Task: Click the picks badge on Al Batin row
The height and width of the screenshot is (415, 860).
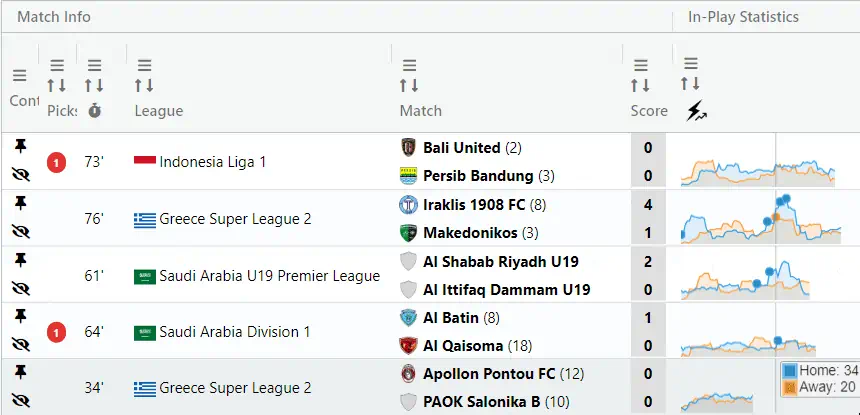Action: (57, 332)
